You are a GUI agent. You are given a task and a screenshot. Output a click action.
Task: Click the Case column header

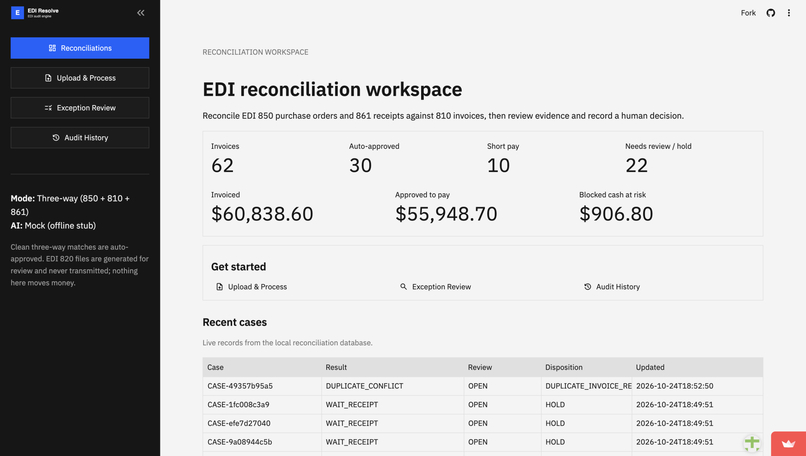(x=262, y=367)
